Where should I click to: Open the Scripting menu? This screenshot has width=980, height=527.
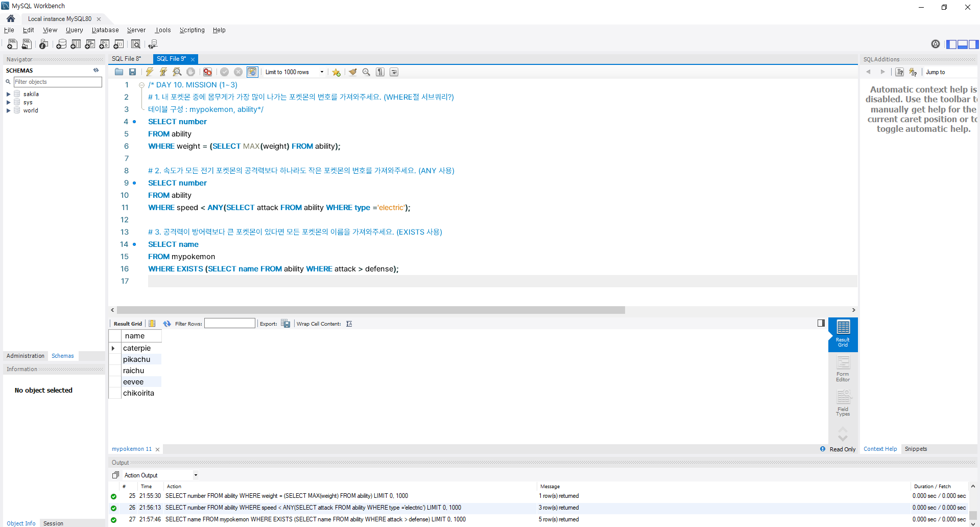192,30
